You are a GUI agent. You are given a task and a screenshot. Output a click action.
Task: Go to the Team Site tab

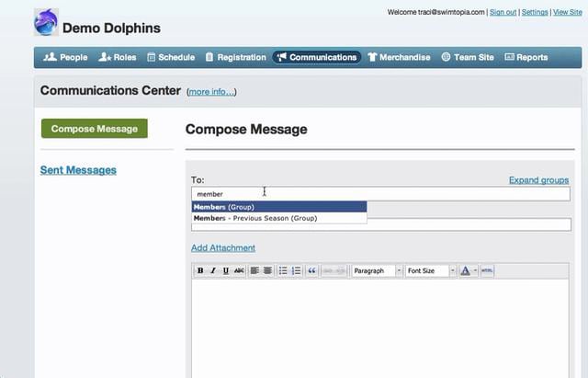pos(468,57)
